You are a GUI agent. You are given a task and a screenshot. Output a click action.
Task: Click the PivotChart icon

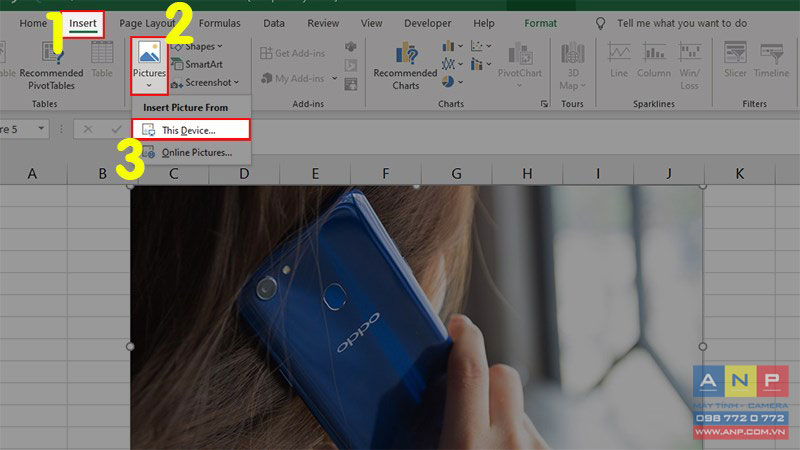(x=519, y=54)
